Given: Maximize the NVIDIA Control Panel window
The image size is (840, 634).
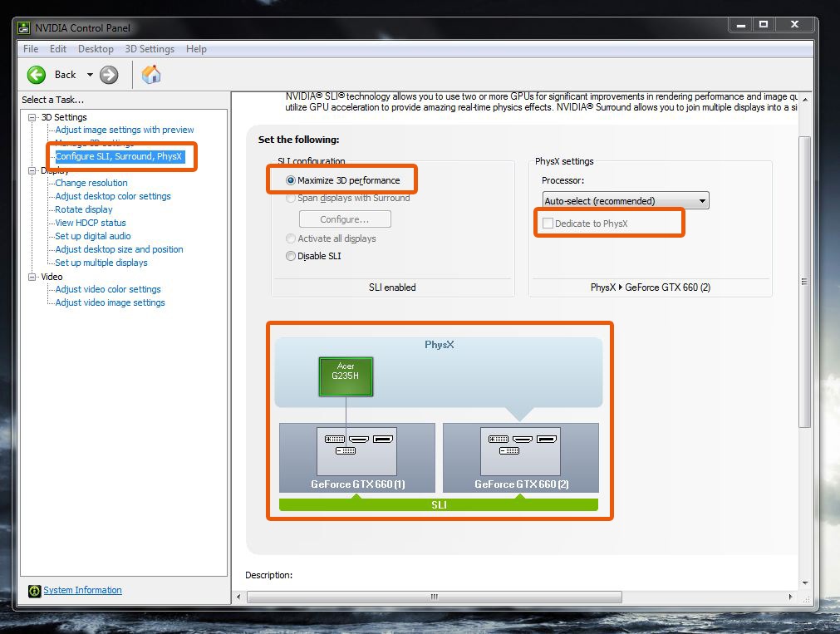Looking at the screenshot, I should [764, 24].
